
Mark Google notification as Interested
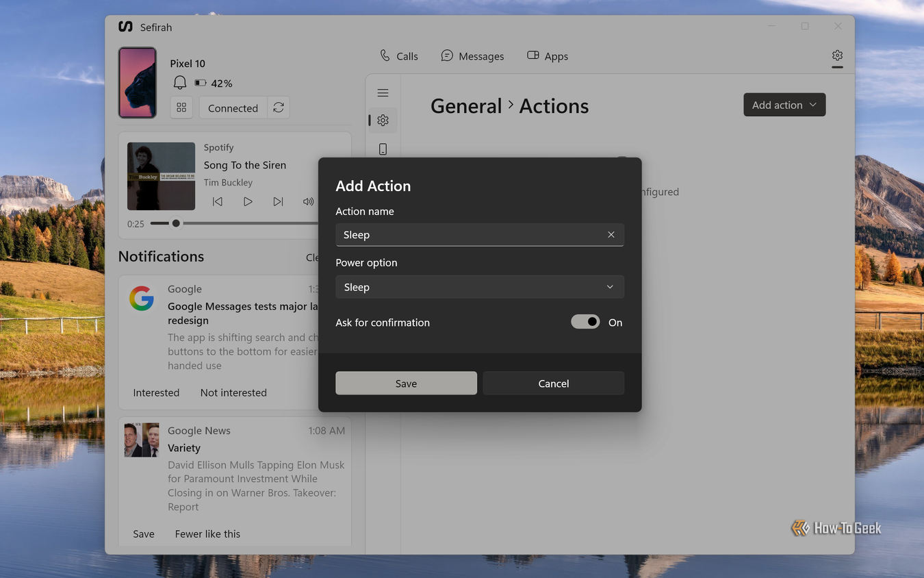pyautogui.click(x=156, y=392)
